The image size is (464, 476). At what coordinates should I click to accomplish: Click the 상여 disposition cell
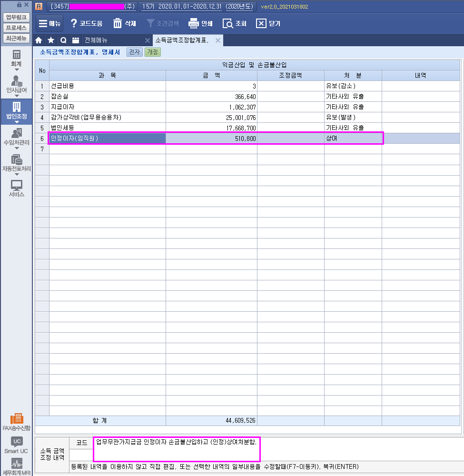click(x=353, y=139)
